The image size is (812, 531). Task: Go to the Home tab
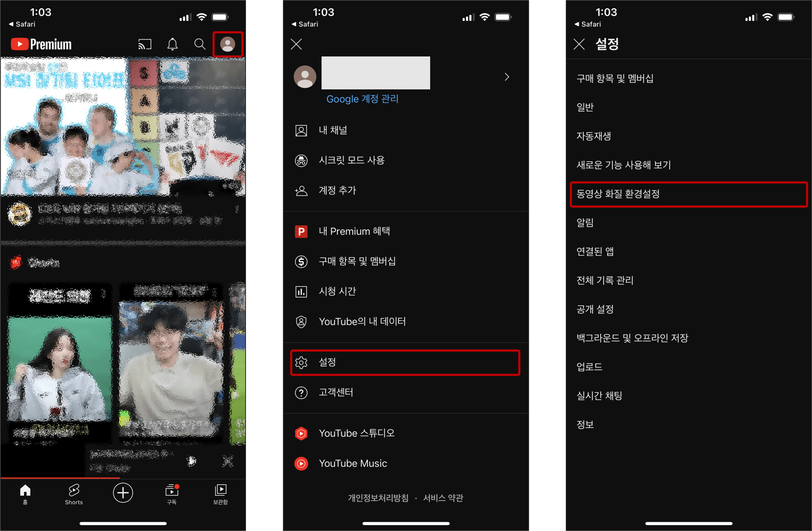(x=25, y=494)
